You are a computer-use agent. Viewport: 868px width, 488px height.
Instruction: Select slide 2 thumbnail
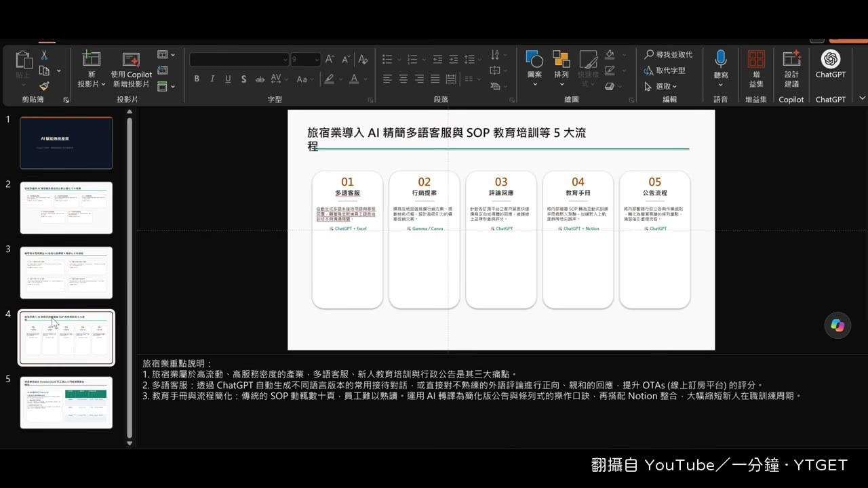coord(66,207)
